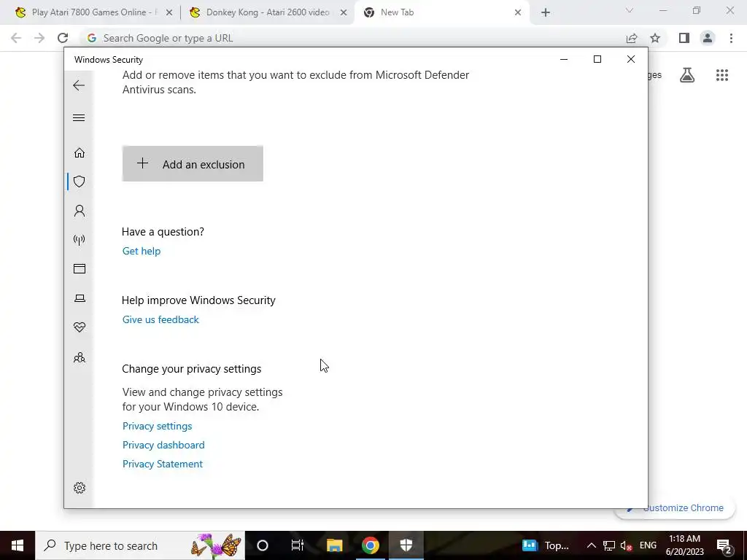Toggle Chrome side panel

[x=684, y=38]
